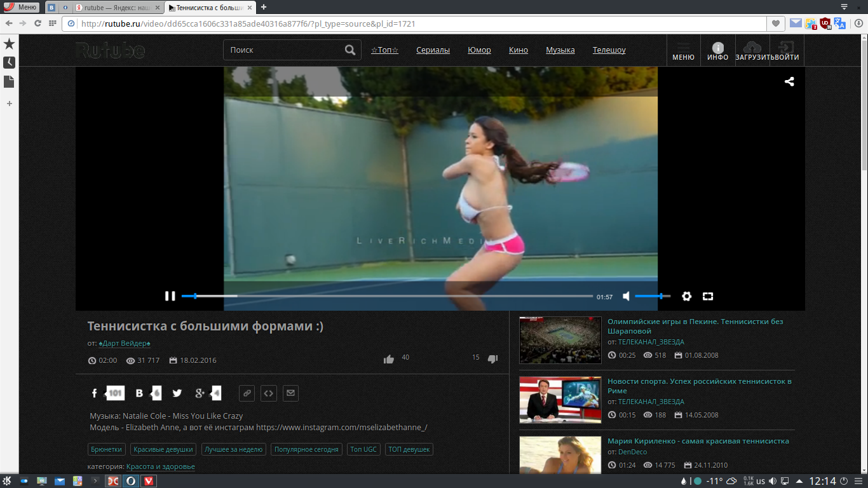Image resolution: width=868 pixels, height=488 pixels.
Task: Pause the video playback
Action: 170,296
